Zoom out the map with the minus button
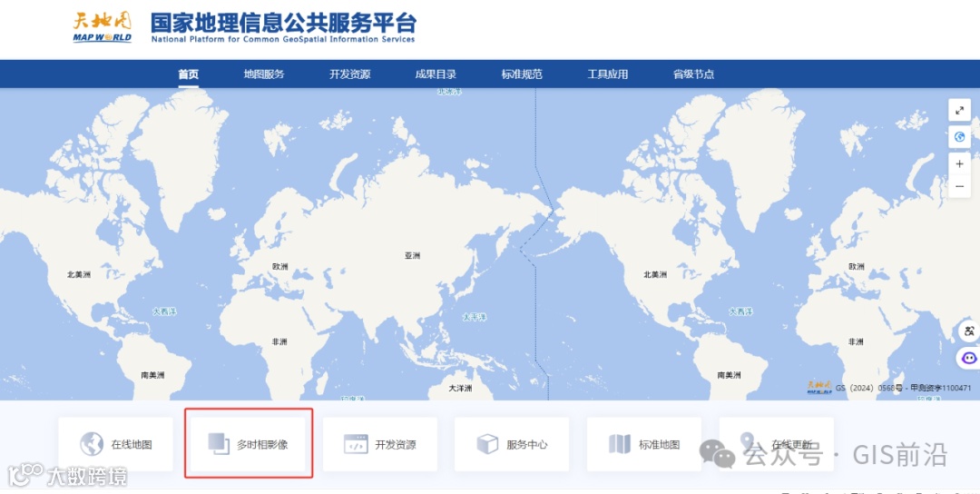 (959, 186)
